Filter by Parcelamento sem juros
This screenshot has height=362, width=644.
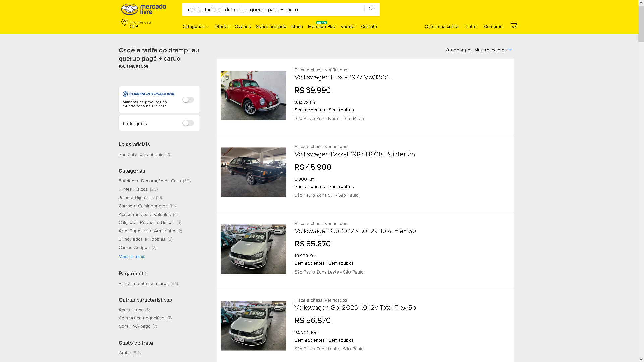click(x=148, y=283)
